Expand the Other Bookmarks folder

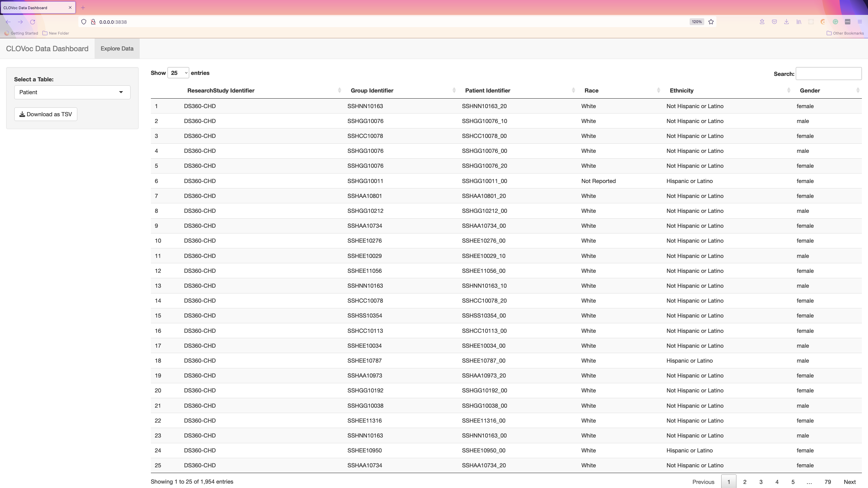(845, 33)
